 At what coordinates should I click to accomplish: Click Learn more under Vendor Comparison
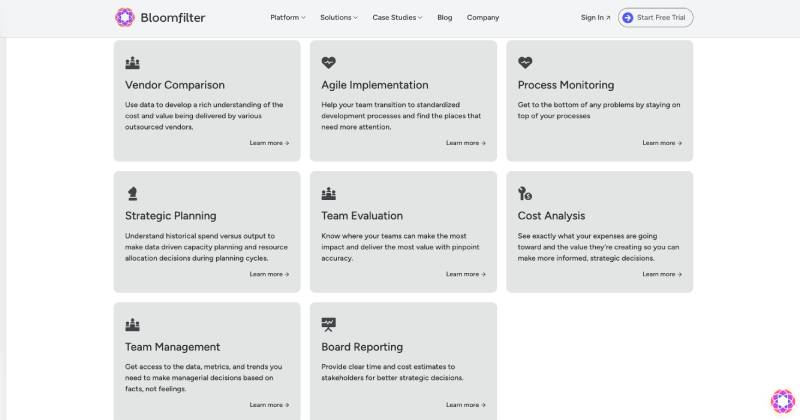coord(269,143)
